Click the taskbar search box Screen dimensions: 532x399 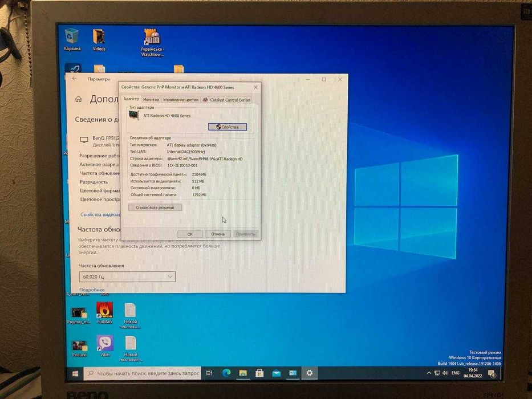click(x=143, y=373)
